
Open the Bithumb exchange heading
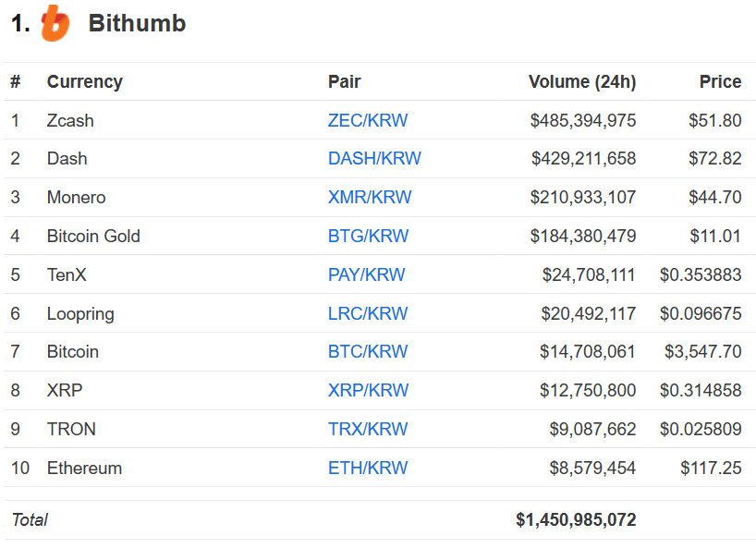pyautogui.click(x=138, y=23)
